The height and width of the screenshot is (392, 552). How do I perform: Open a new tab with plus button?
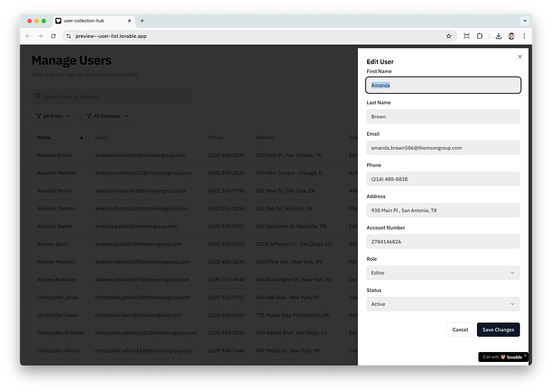pyautogui.click(x=142, y=21)
